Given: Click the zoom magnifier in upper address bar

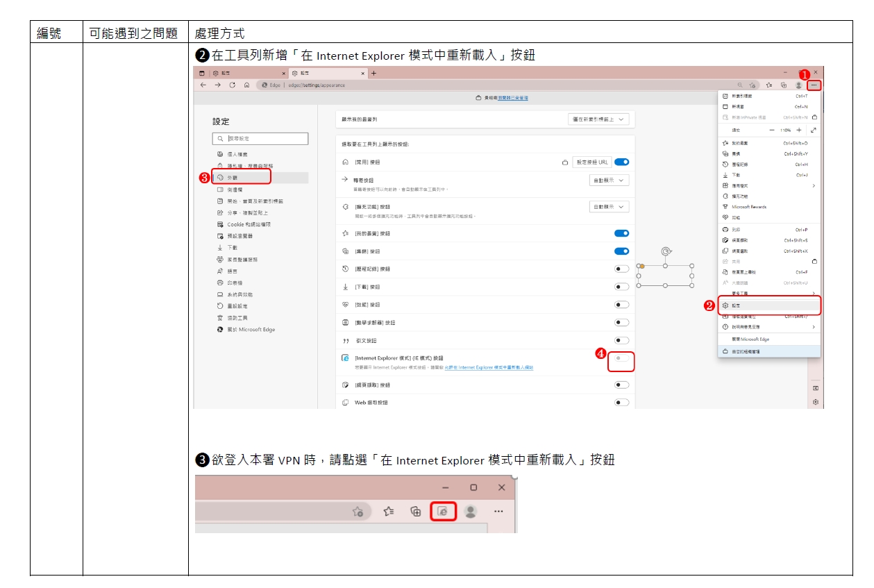Looking at the screenshot, I should click(x=741, y=85).
